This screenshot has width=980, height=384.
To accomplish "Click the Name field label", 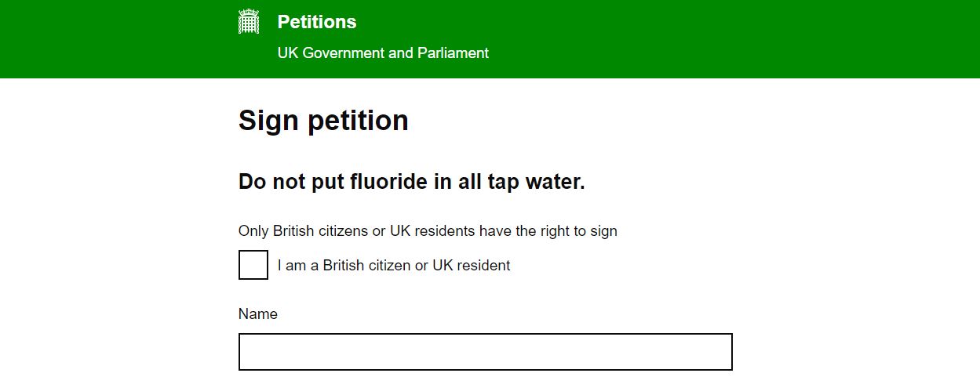I will tap(258, 314).
